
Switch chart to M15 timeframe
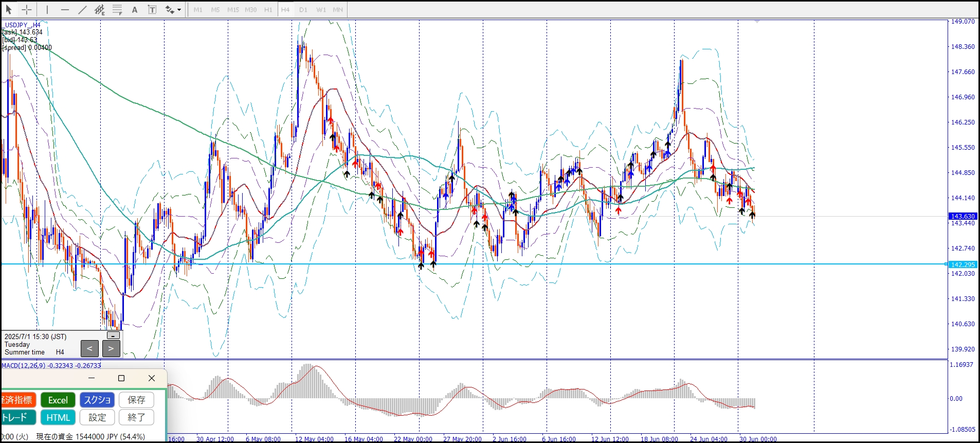233,10
